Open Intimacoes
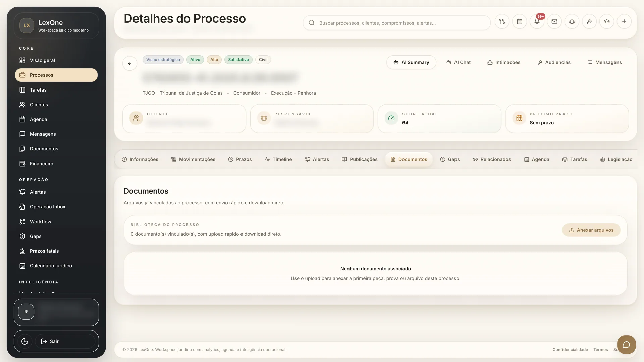644x362 pixels. [x=504, y=62]
